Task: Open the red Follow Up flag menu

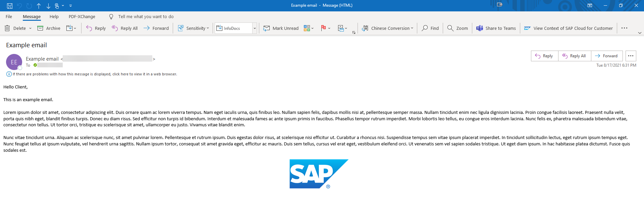Action: (326, 28)
